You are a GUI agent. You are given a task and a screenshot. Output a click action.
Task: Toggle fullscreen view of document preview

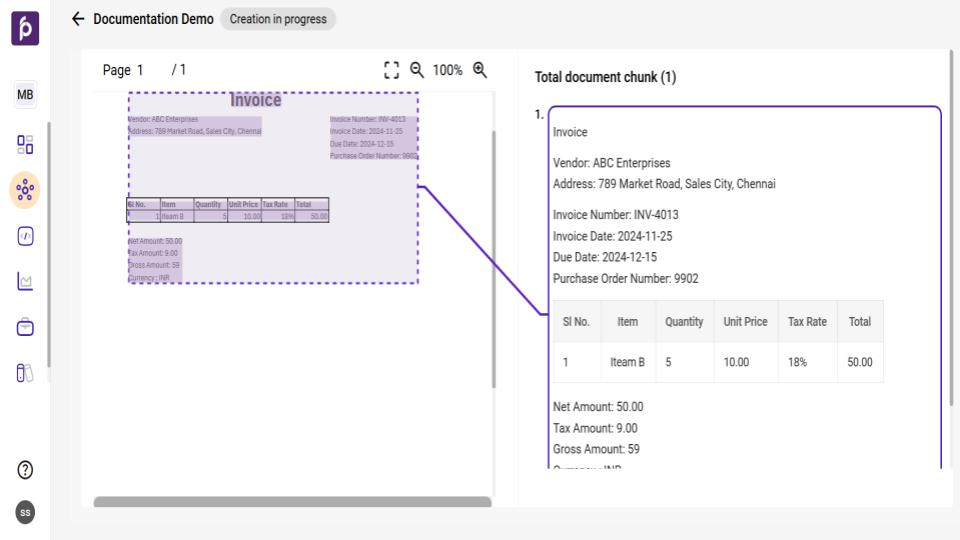point(392,70)
